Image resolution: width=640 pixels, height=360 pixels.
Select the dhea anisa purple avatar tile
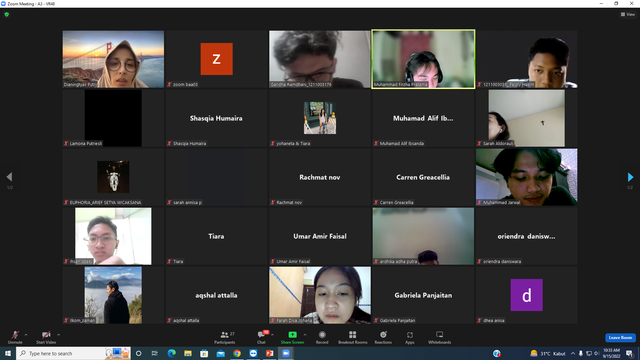527,295
